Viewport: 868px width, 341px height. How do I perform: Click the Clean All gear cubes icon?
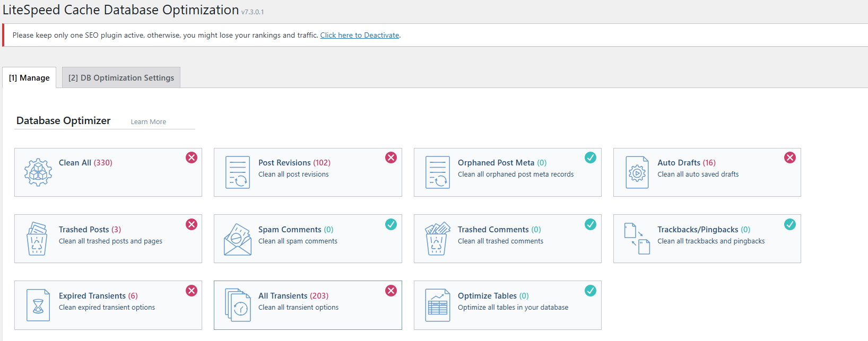[38, 172]
